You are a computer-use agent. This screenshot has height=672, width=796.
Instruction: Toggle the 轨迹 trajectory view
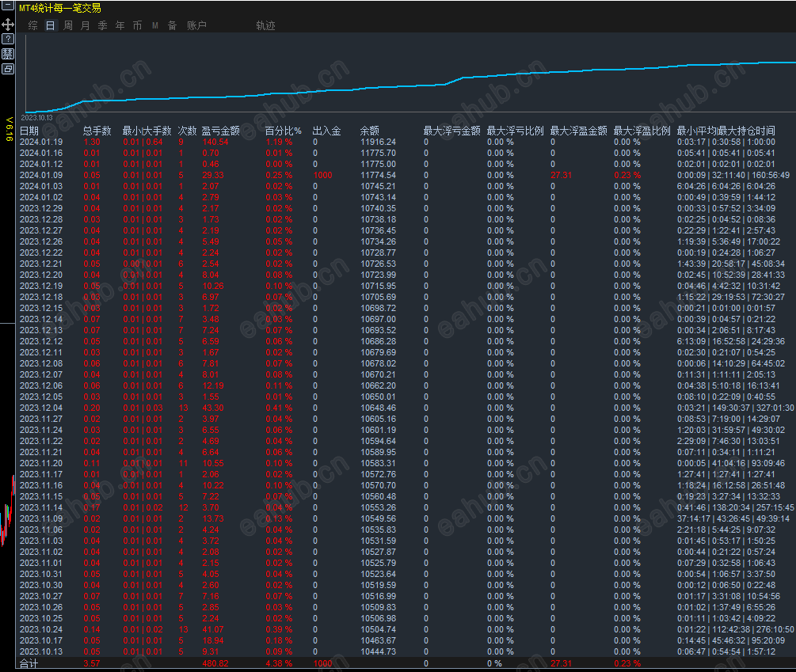click(265, 25)
